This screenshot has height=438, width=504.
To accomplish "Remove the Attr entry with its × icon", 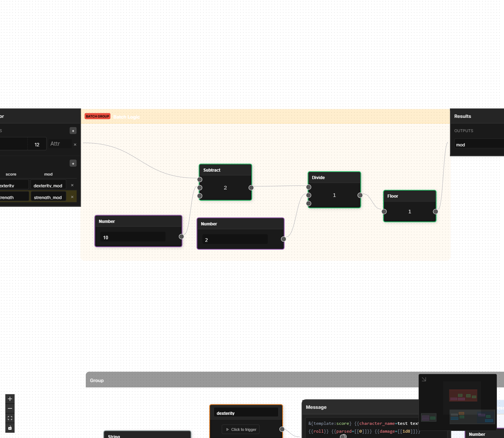I will [x=75, y=145].
